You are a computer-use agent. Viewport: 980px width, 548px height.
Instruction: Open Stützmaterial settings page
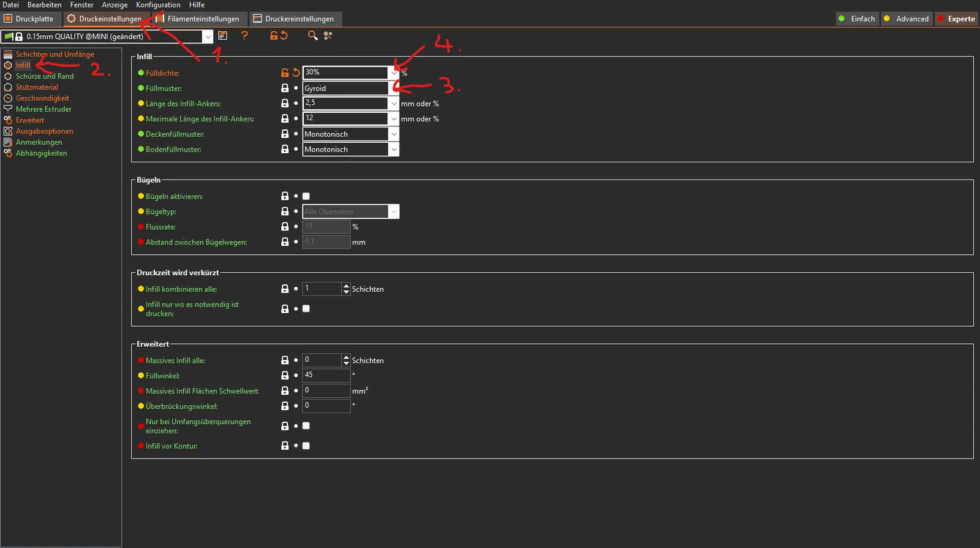(37, 88)
